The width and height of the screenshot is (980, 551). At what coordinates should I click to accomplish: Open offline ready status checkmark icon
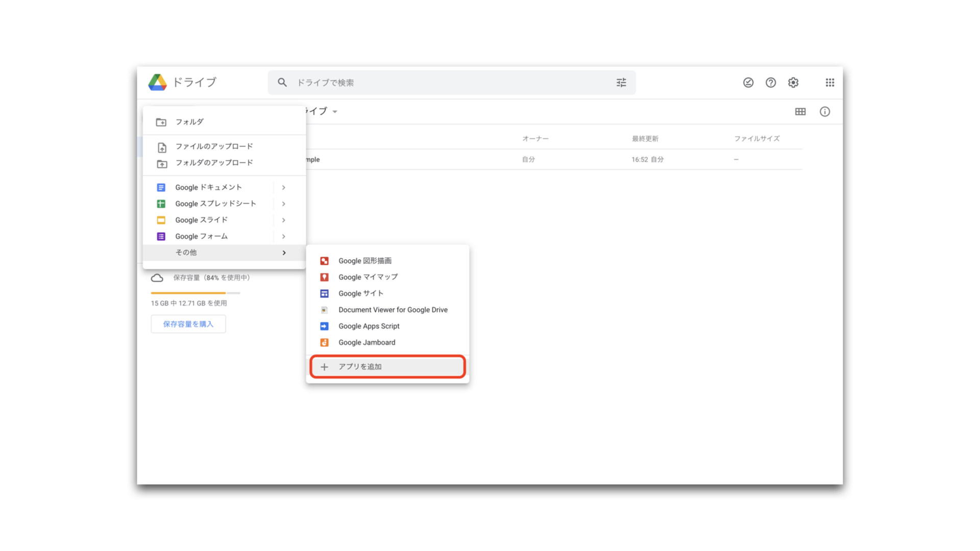[x=748, y=83]
